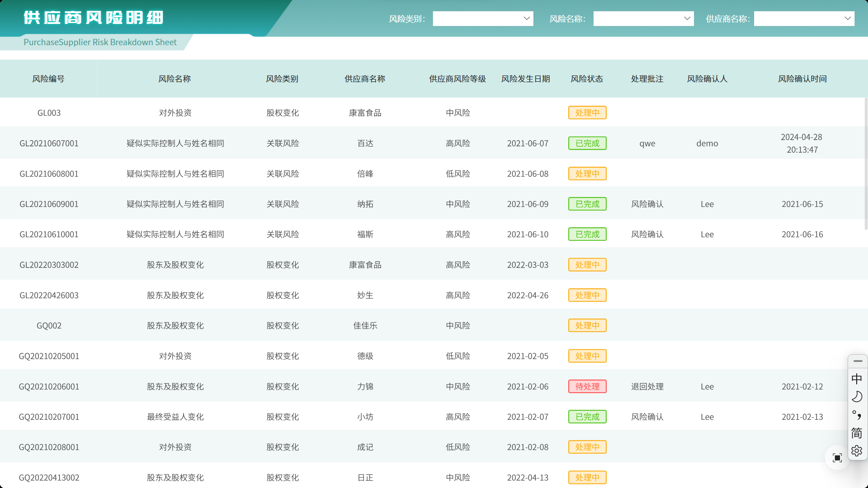The height and width of the screenshot is (488, 868).
Task: Click 处理中 status badge for GL003
Action: point(587,113)
